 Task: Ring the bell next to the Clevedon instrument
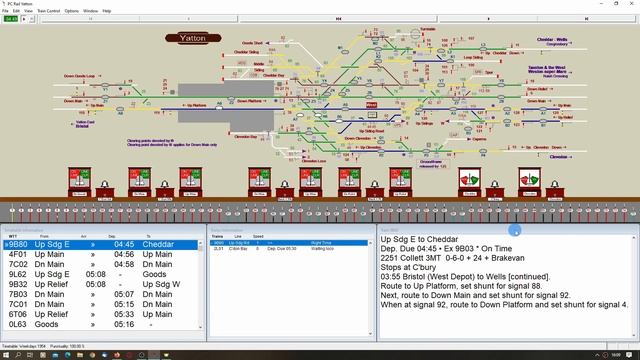[x=555, y=189]
